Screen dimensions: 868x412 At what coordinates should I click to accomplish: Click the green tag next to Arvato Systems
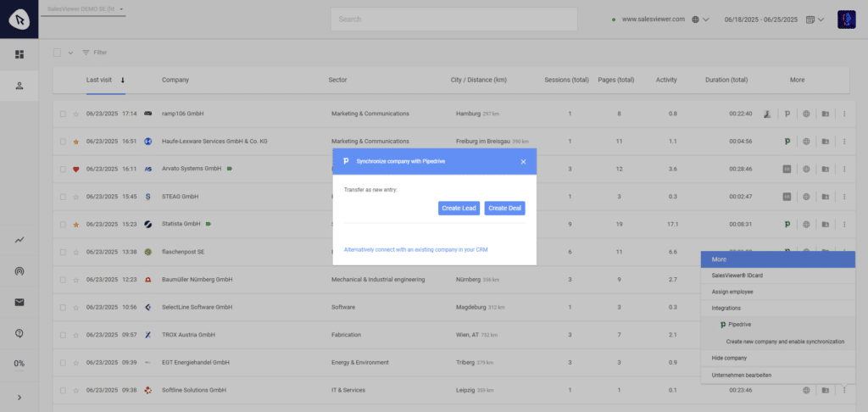(229, 169)
